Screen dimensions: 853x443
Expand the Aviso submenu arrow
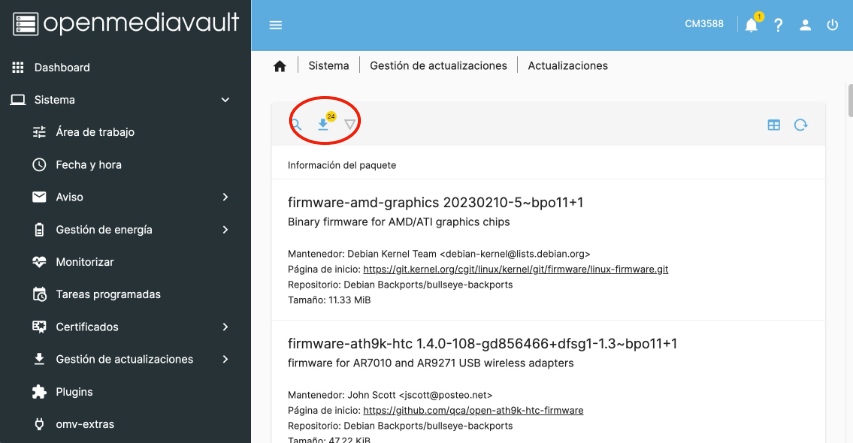coord(225,197)
